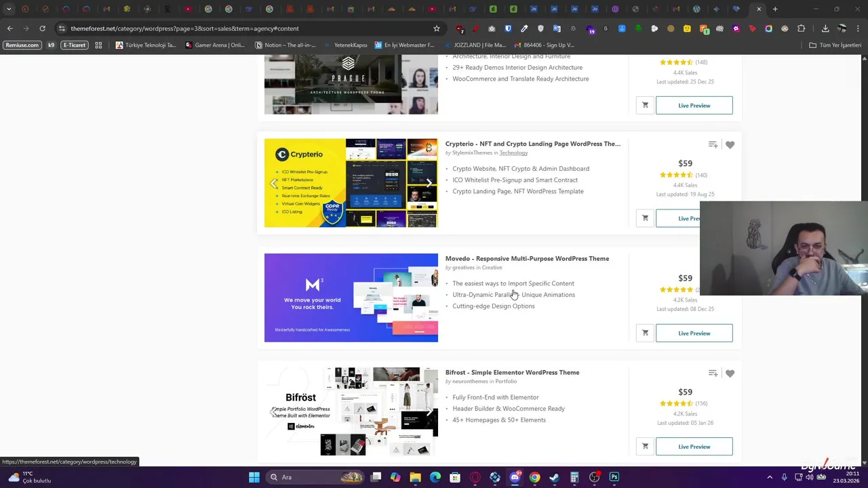Show next Crypterio preview image
Image resolution: width=868 pixels, height=488 pixels.
coord(429,183)
